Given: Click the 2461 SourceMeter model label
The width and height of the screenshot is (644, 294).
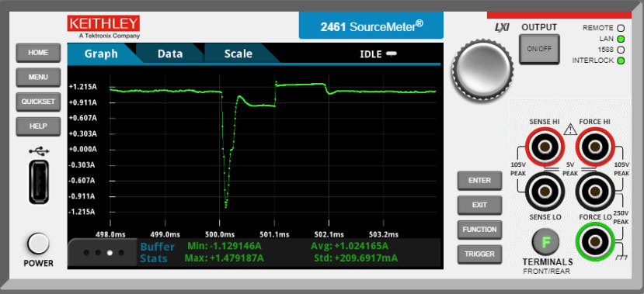Looking at the screenshot, I should click(371, 26).
